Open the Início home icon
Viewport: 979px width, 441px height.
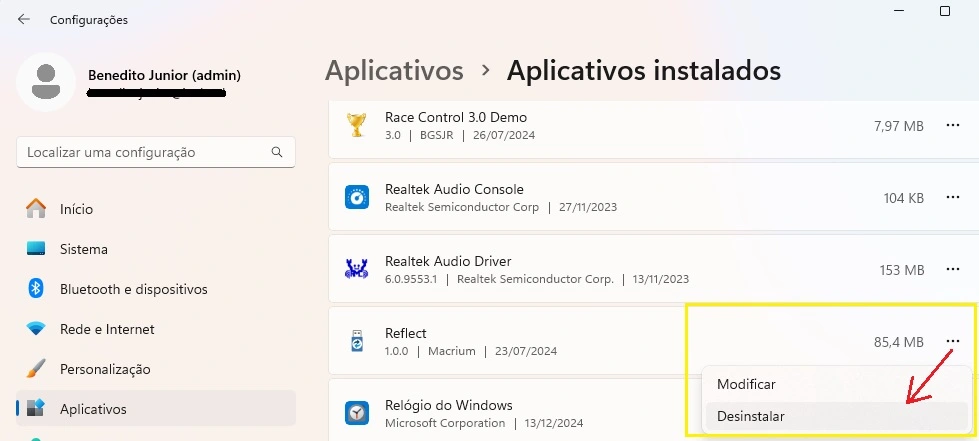[36, 209]
